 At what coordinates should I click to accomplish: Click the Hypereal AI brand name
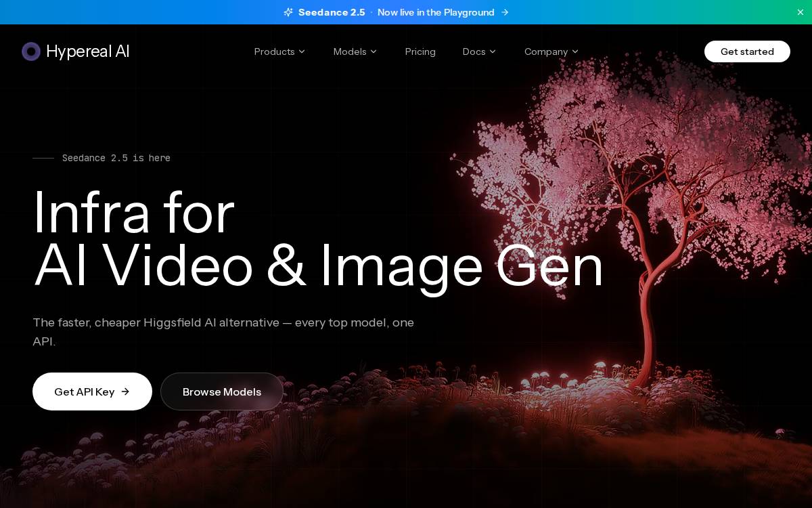point(88,51)
